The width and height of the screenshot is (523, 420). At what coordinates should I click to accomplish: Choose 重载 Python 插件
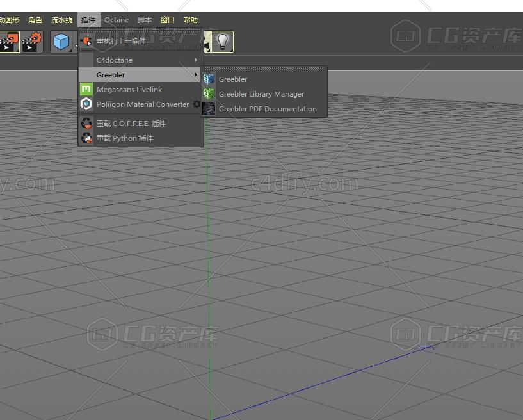click(x=141, y=138)
